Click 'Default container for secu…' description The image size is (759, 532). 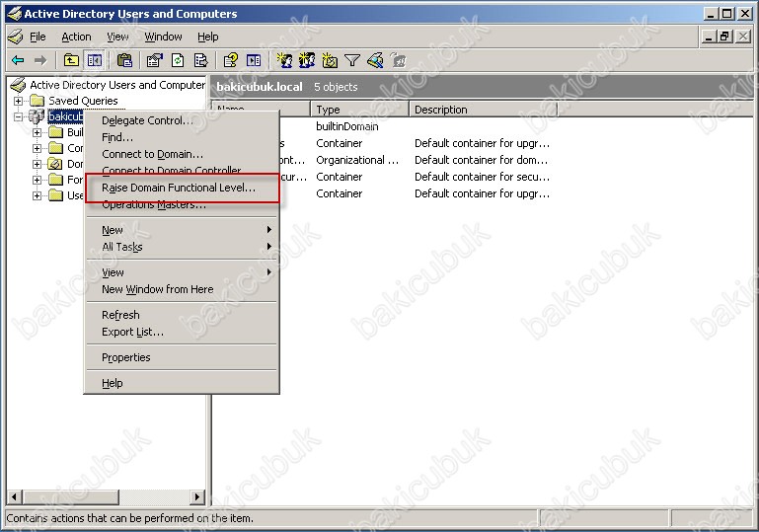482,178
